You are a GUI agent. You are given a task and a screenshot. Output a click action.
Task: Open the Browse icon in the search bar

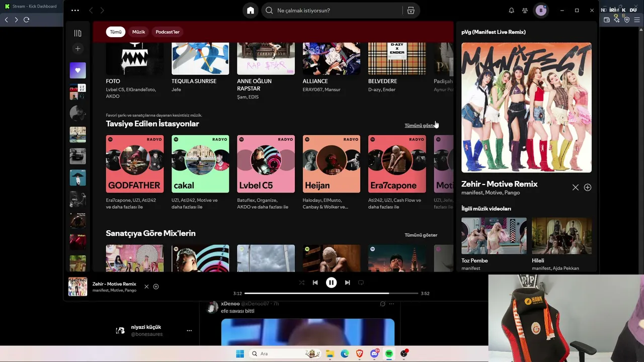point(411,11)
